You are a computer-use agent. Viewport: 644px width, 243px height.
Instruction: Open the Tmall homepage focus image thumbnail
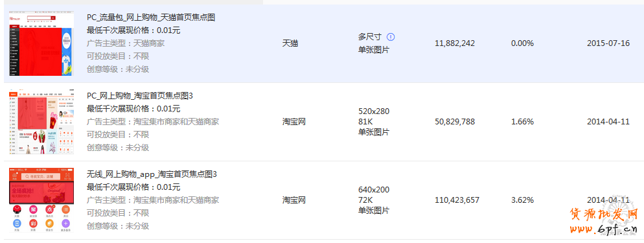(x=41, y=43)
